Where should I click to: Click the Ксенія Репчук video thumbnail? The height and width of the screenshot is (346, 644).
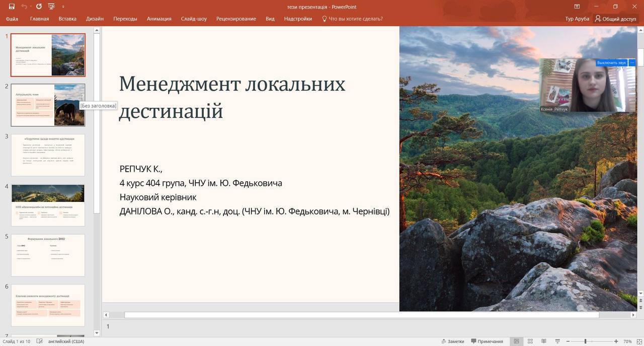(587, 85)
